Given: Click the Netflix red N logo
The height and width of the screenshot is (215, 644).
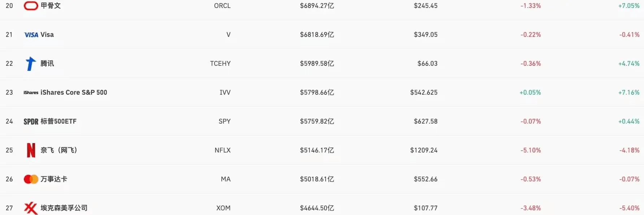Looking at the screenshot, I should (31, 150).
